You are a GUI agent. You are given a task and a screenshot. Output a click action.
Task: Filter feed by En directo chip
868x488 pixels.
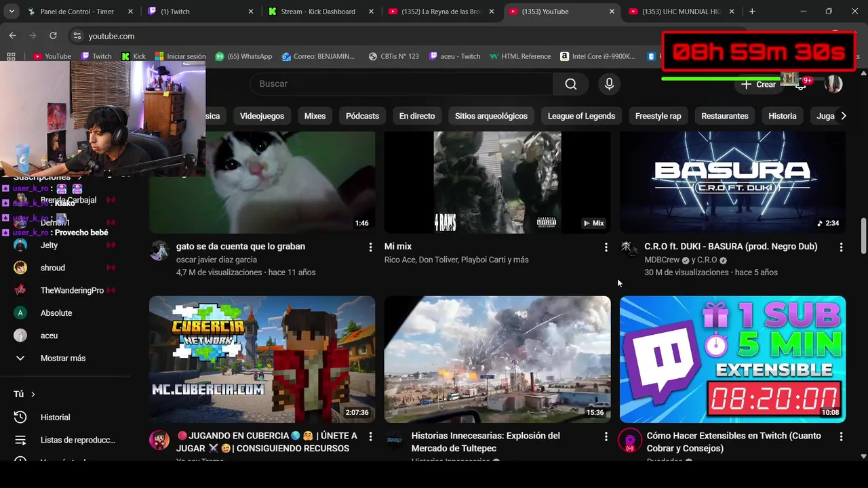[417, 116]
